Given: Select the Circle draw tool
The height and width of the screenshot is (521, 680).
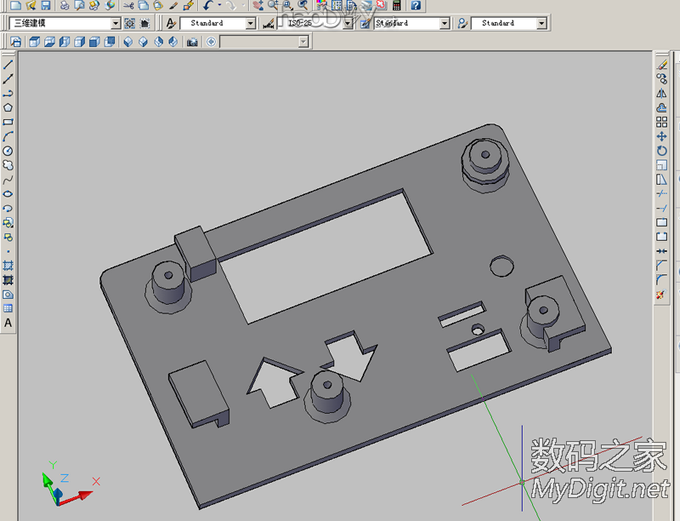Looking at the screenshot, I should coord(8,151).
